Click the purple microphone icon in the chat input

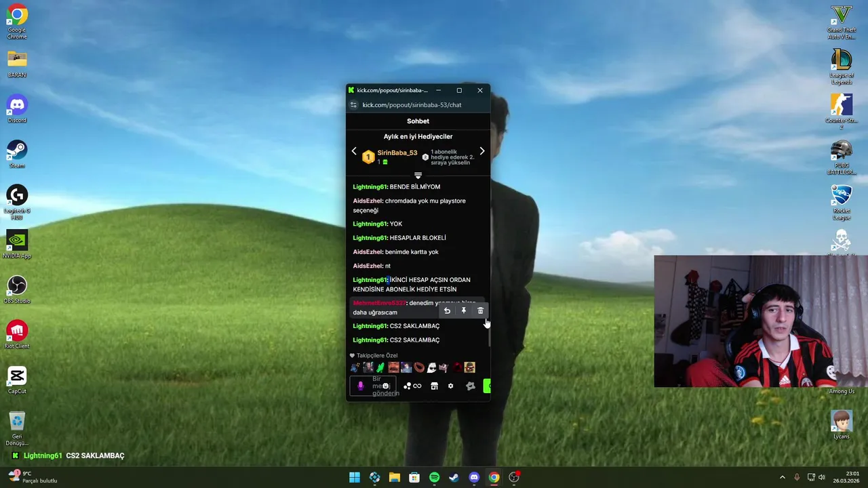point(361,386)
